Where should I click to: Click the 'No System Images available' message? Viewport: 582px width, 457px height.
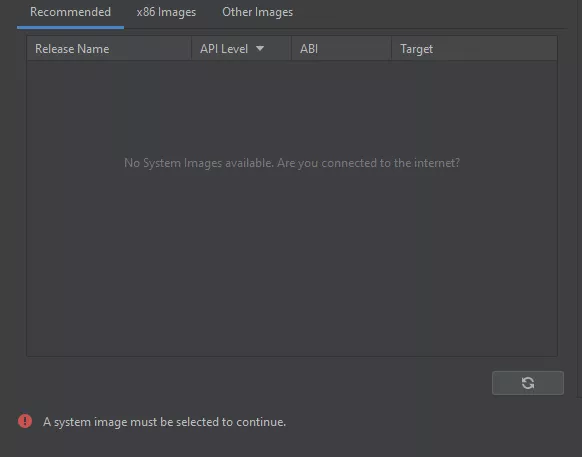pyautogui.click(x=292, y=163)
